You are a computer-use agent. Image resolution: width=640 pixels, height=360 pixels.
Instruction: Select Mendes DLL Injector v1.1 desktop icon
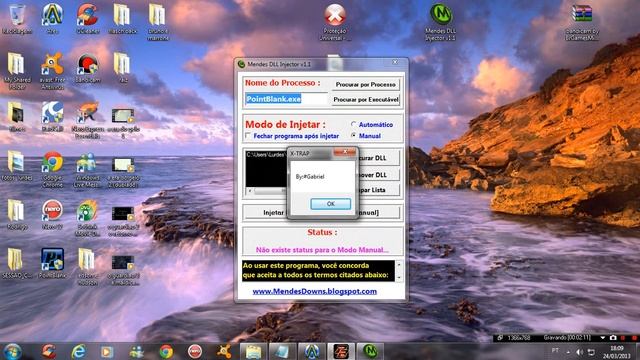point(440,22)
